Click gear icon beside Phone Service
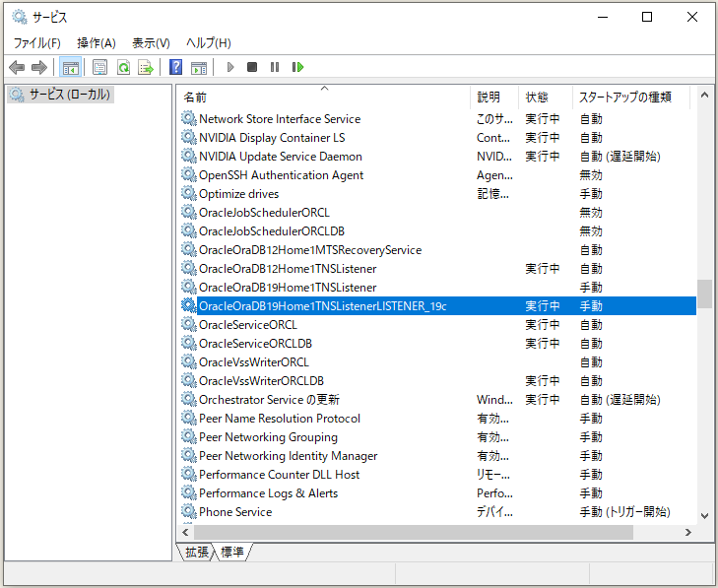Image resolution: width=718 pixels, height=588 pixels. click(x=189, y=511)
